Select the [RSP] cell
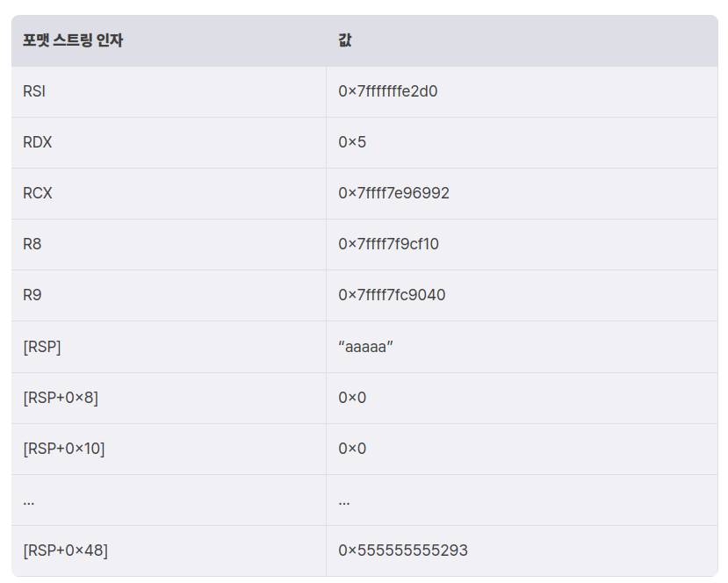Image resolution: width=728 pixels, height=583 pixels. [42, 347]
